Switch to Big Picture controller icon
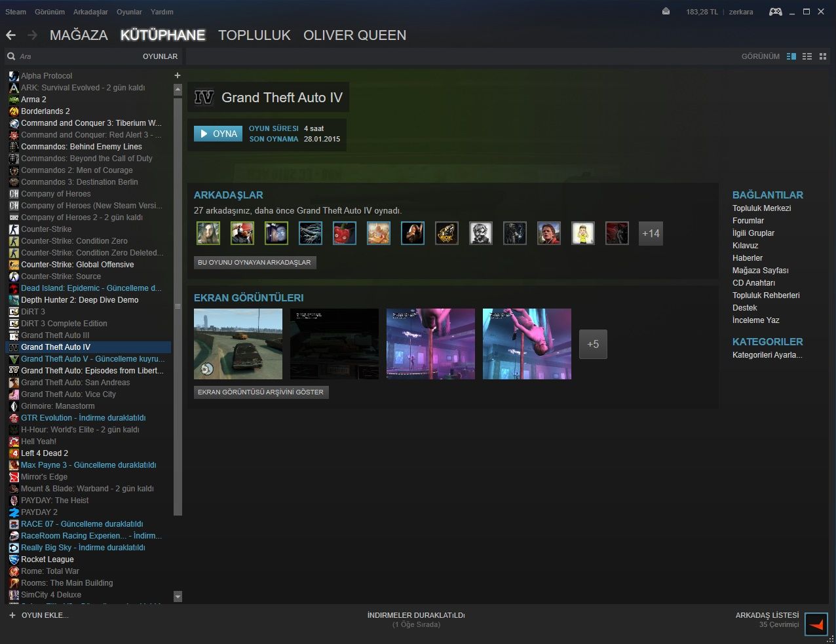This screenshot has height=644, width=836. pos(775,11)
